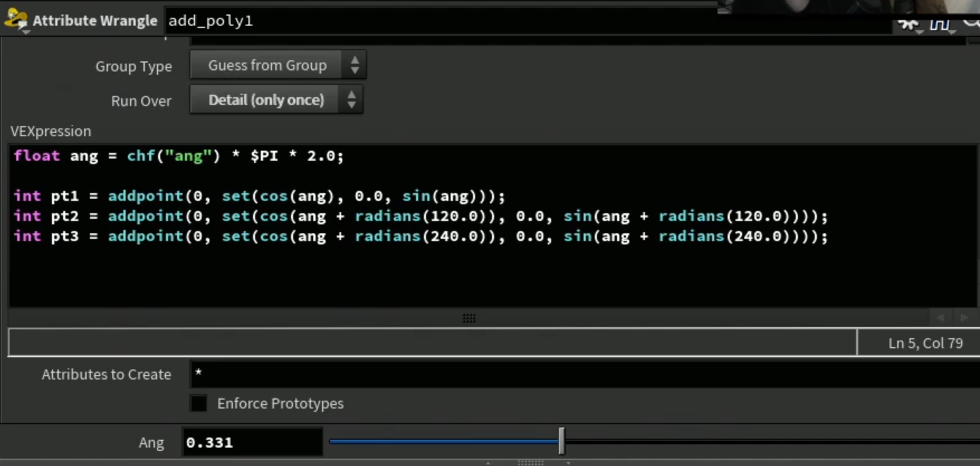Screen dimensions: 980x466
Task: Click the magnifier search icon at top right
Action: point(972,22)
